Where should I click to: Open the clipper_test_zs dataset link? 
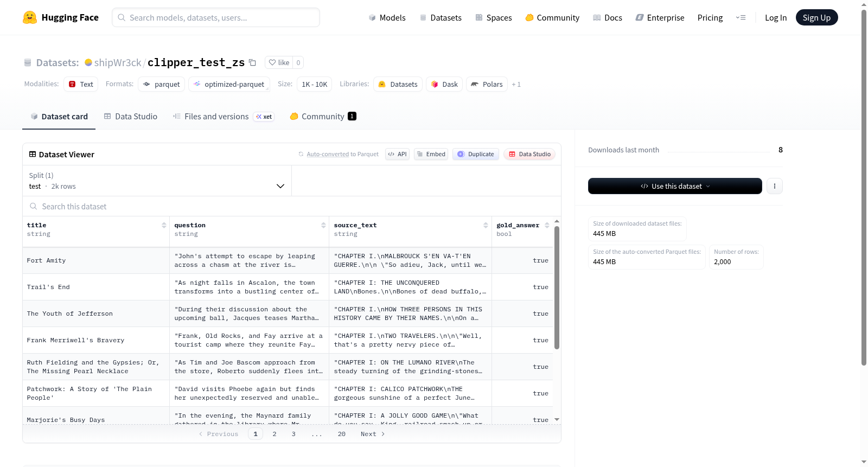point(196,62)
